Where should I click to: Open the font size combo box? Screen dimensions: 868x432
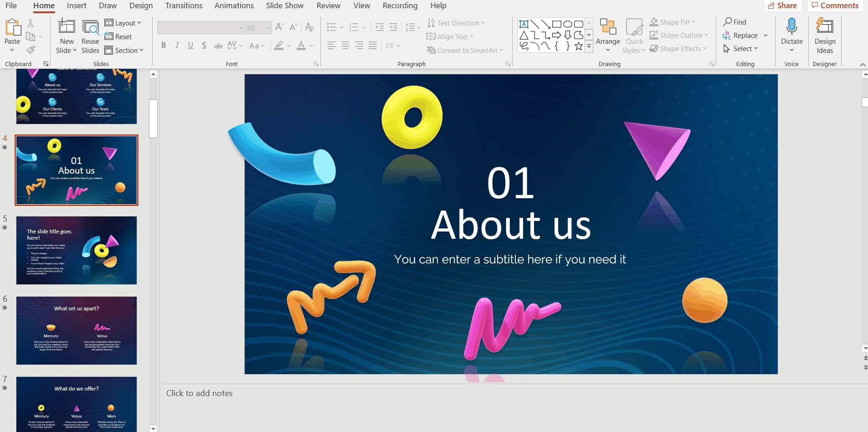click(x=259, y=28)
